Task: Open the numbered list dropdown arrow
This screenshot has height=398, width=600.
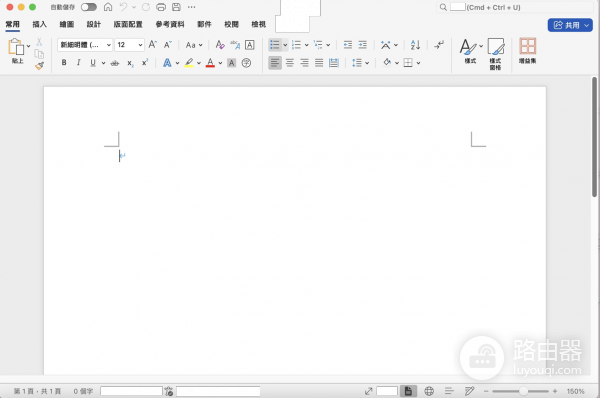Action: 307,45
